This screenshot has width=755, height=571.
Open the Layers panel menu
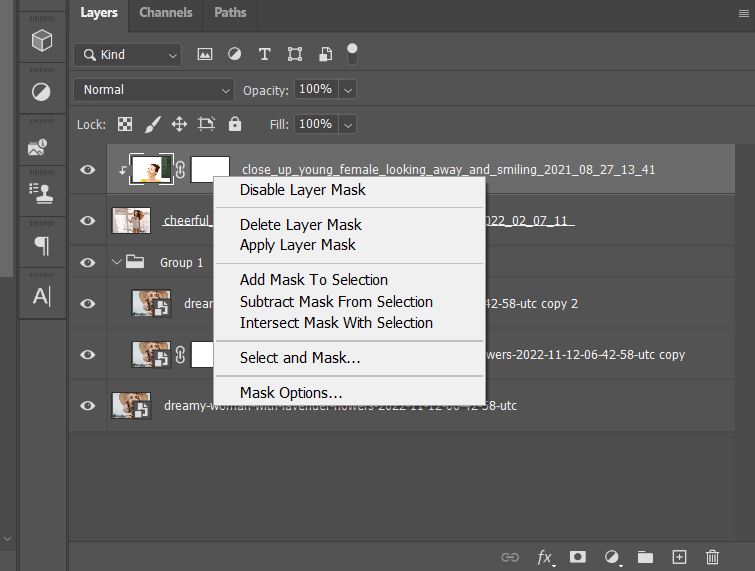743,13
